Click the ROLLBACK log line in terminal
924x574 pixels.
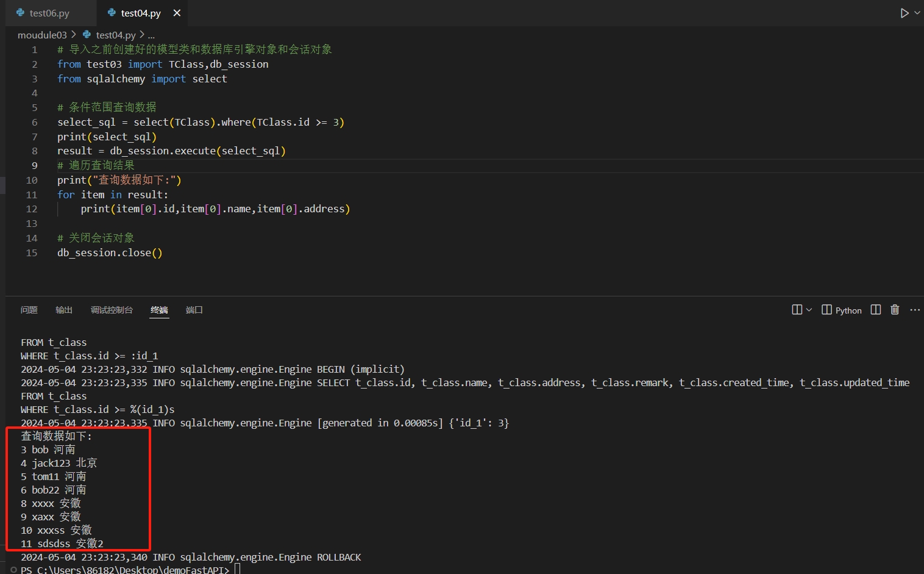coord(191,557)
